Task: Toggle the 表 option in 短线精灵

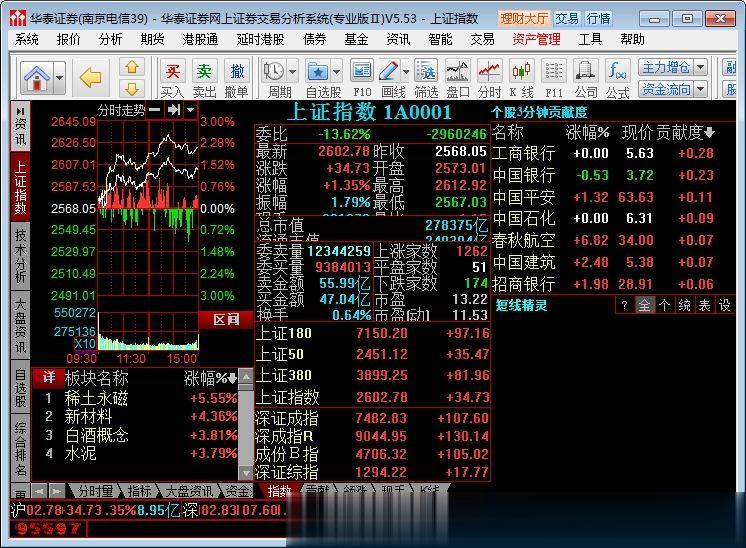Action: tap(704, 305)
